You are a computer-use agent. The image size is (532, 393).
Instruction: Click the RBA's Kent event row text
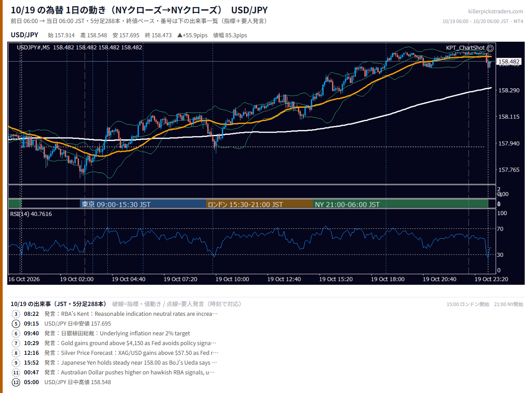click(131, 314)
